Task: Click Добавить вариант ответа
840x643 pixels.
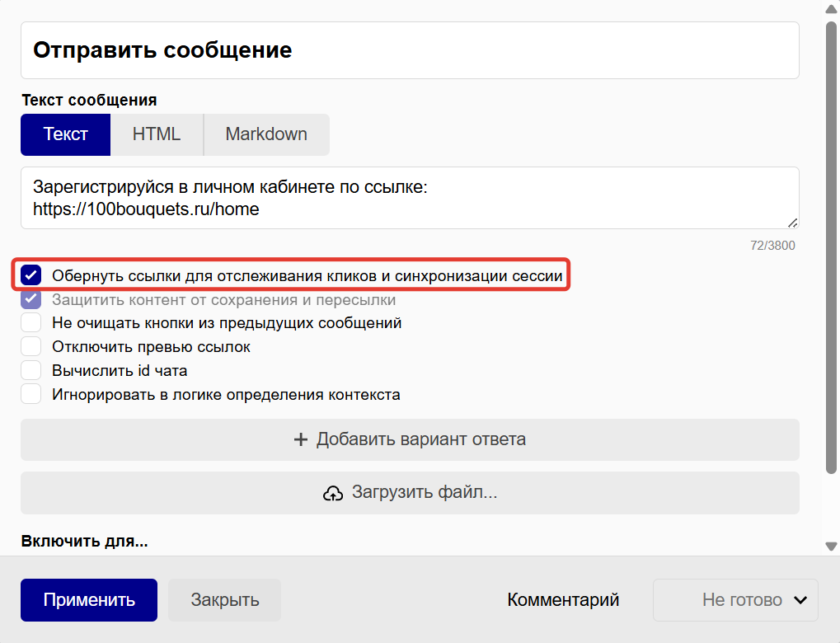Action: [x=410, y=439]
